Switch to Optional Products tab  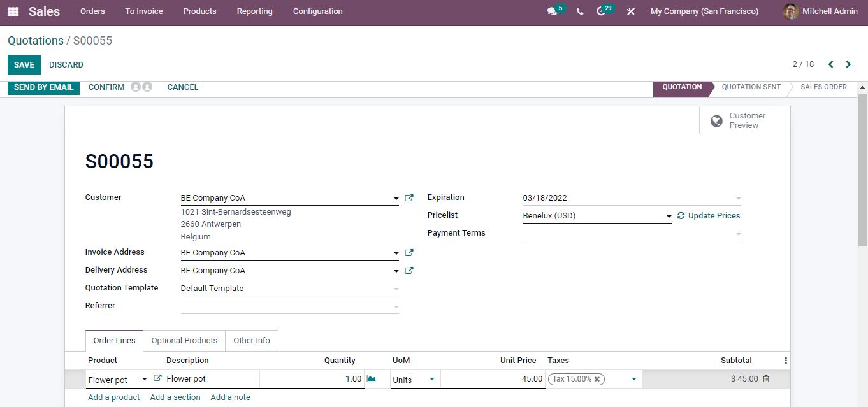184,341
